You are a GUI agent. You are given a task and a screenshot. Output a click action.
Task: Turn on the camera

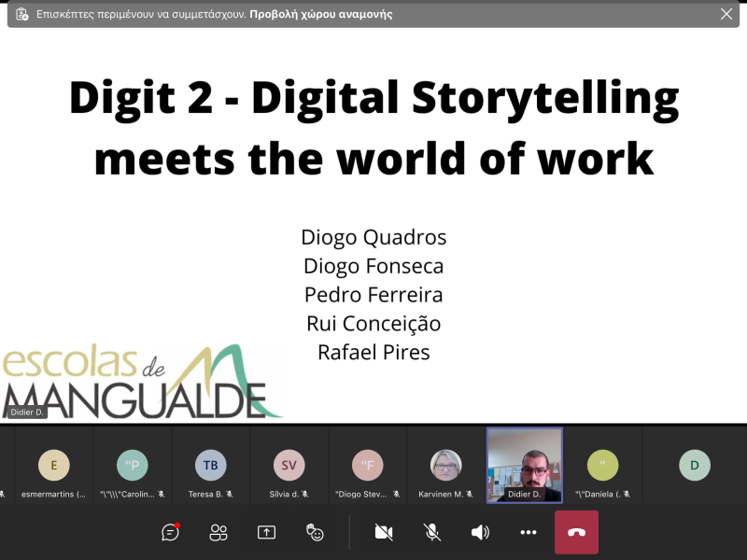tap(383, 532)
